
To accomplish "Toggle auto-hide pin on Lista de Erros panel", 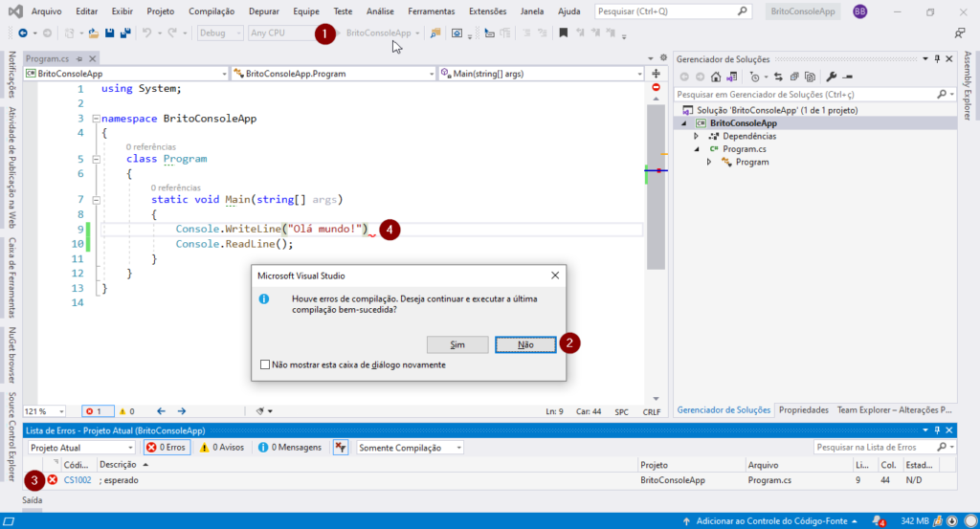I will (937, 430).
